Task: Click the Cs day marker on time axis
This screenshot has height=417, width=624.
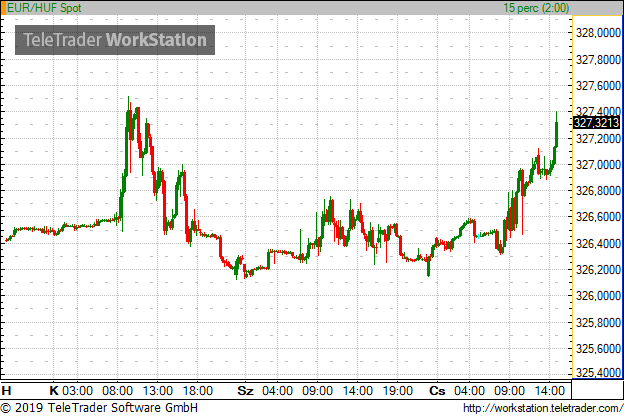Action: [x=437, y=391]
